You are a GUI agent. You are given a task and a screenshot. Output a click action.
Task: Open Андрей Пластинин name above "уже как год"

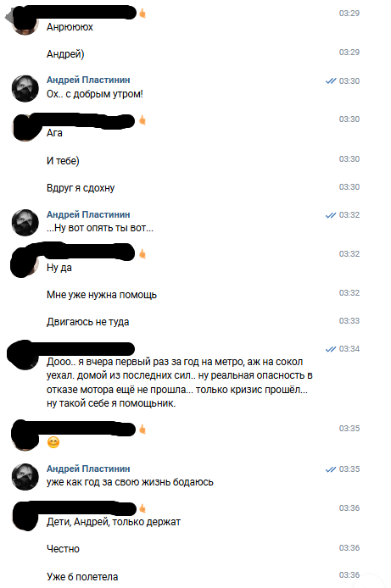point(88,469)
